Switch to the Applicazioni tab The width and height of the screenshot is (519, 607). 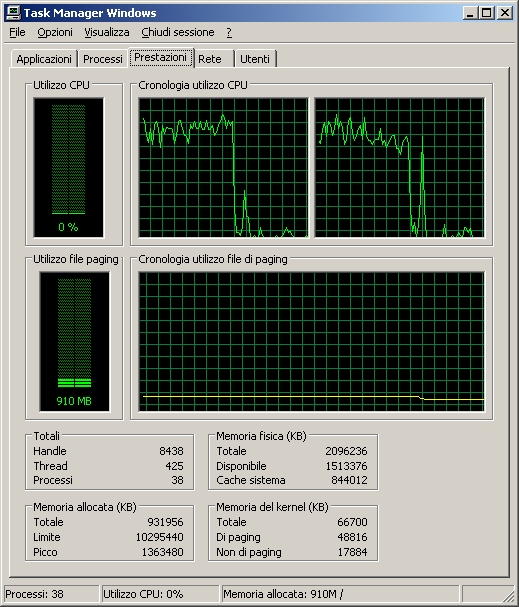(44, 59)
